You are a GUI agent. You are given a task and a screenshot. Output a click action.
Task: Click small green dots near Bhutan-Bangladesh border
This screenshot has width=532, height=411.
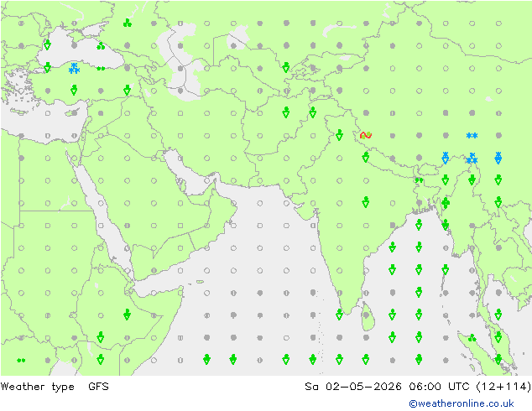419,180
